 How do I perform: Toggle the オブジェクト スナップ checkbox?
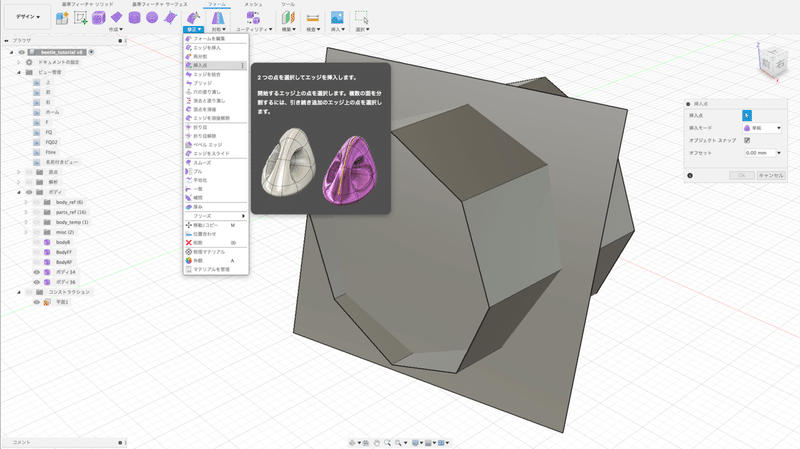[x=747, y=140]
